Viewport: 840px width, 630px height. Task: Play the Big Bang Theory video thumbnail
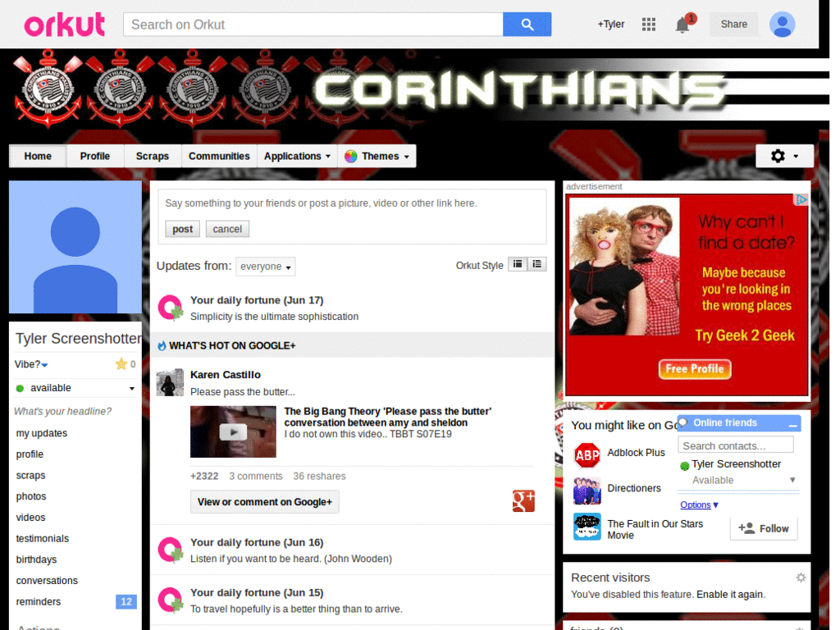pyautogui.click(x=233, y=431)
